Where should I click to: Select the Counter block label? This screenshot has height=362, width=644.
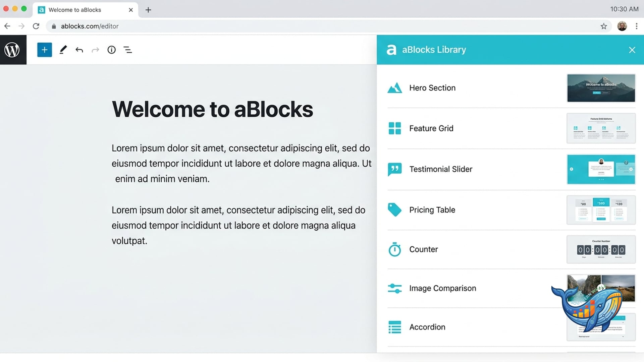coord(423,249)
